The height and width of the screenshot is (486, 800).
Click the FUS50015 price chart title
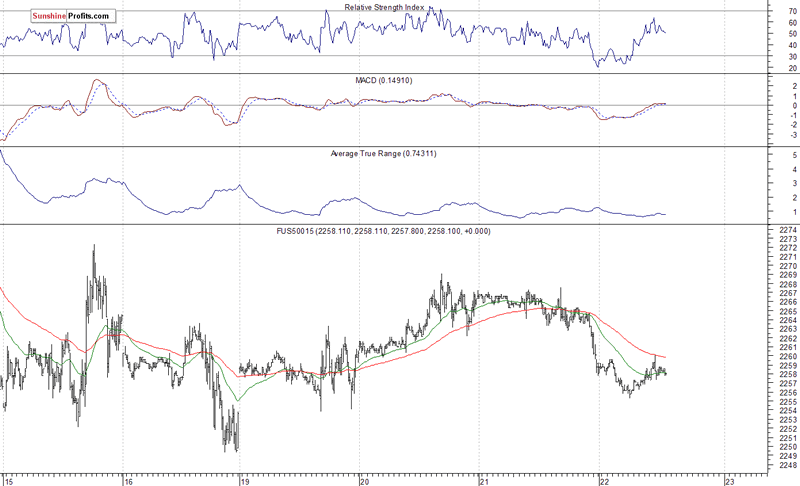tap(384, 231)
